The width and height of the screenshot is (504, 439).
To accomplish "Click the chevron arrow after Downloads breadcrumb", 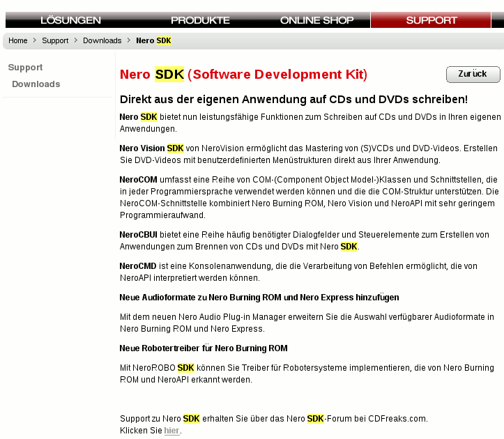I will click(x=129, y=40).
